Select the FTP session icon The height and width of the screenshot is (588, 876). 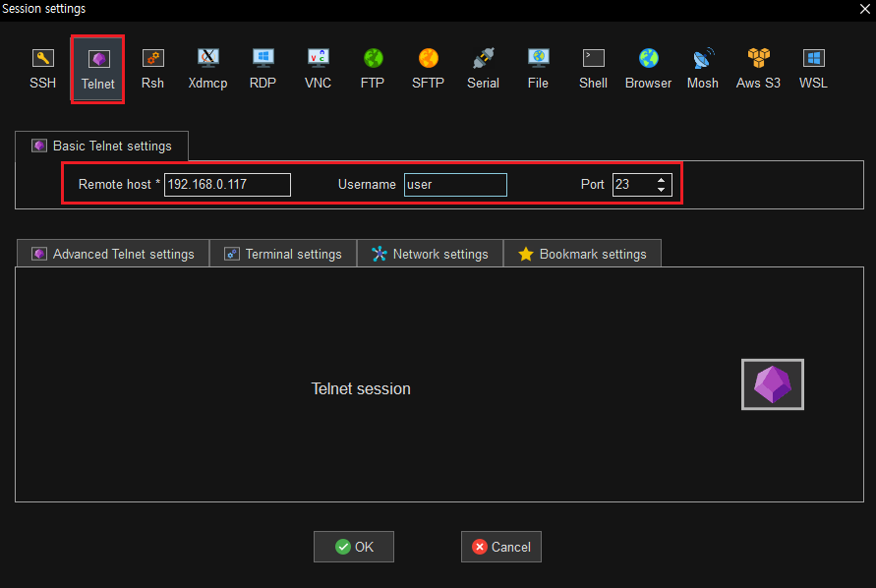373,69
